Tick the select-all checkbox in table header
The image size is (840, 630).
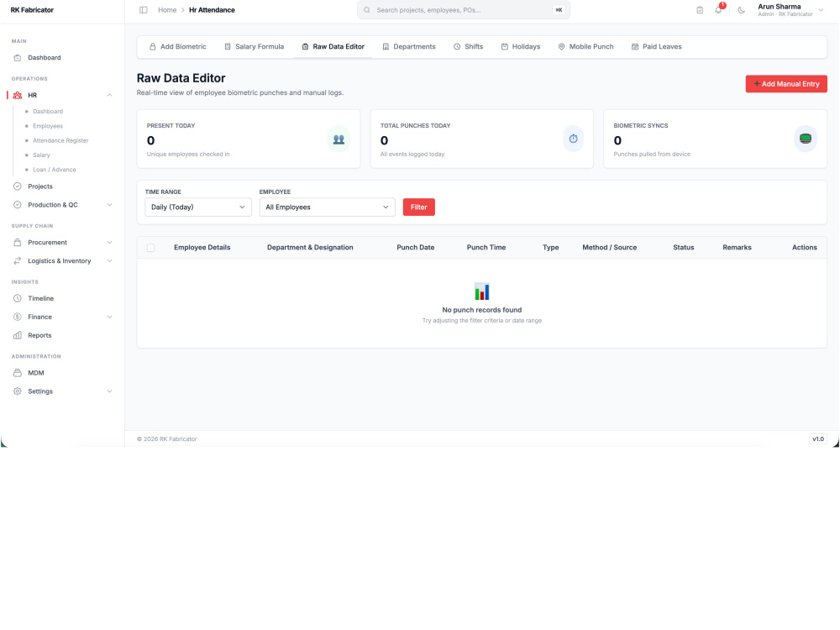151,248
